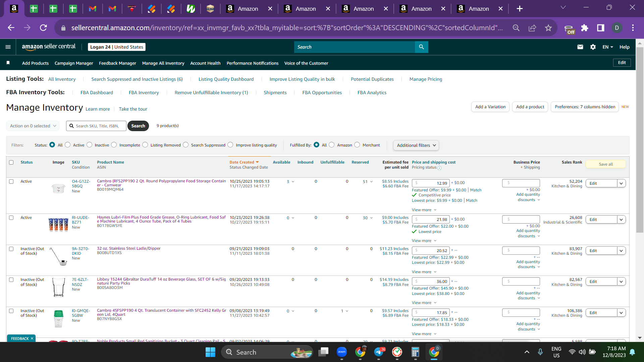This screenshot has width=644, height=362.
Task: Open the messages envelope icon
Action: pyautogui.click(x=580, y=47)
